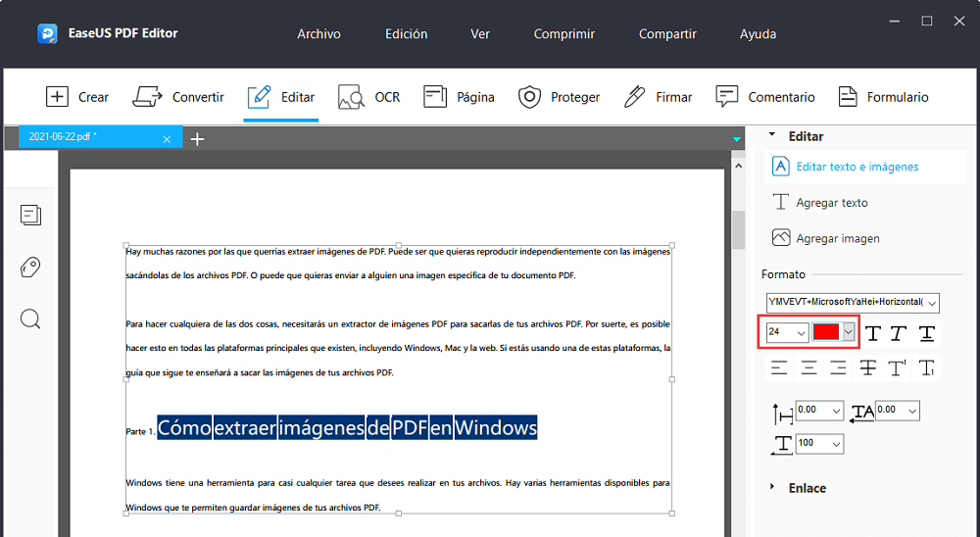
Task: Open the tags sidebar panel
Action: point(30,268)
